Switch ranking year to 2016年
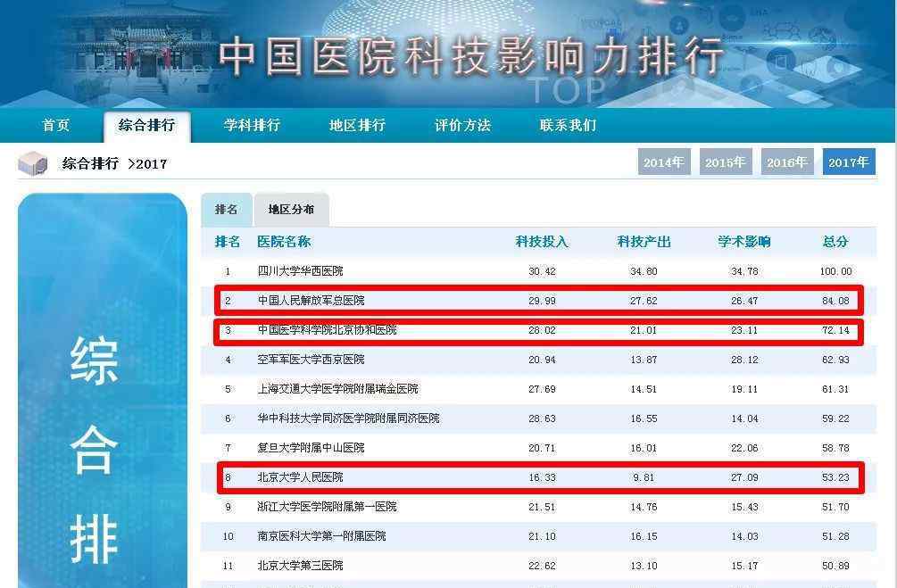The height and width of the screenshot is (588, 897). pyautogui.click(x=787, y=161)
